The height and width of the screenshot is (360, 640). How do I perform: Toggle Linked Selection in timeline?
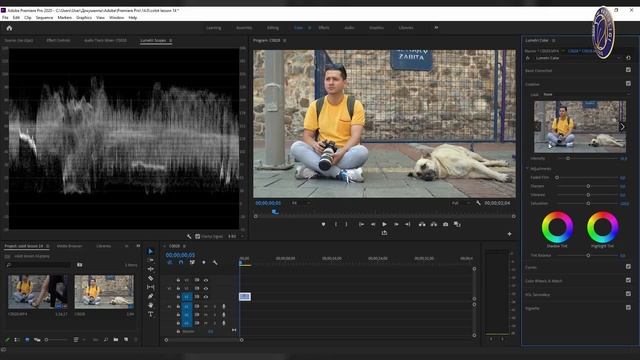click(192, 262)
